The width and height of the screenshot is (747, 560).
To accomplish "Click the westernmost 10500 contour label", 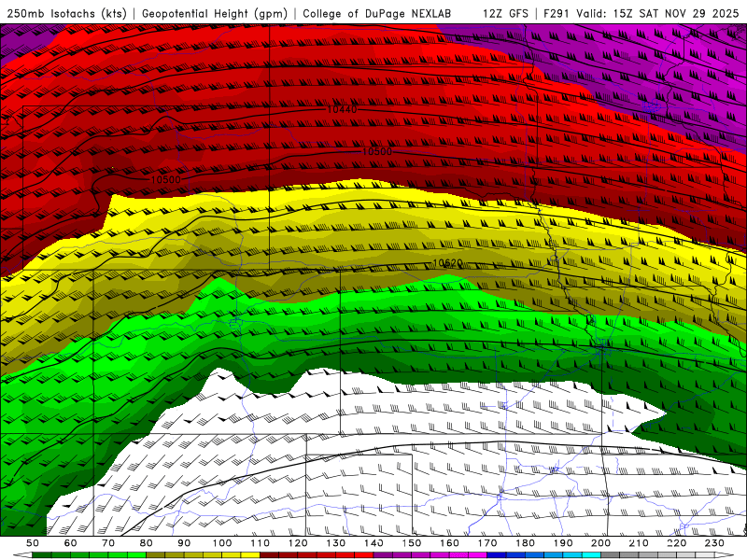I will click(x=166, y=179).
